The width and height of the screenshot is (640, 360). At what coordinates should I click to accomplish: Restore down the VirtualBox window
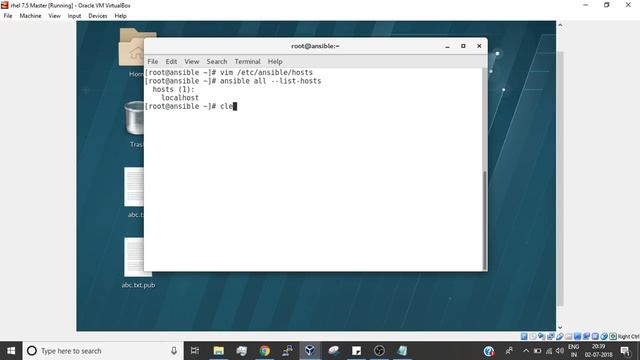[x=607, y=5]
